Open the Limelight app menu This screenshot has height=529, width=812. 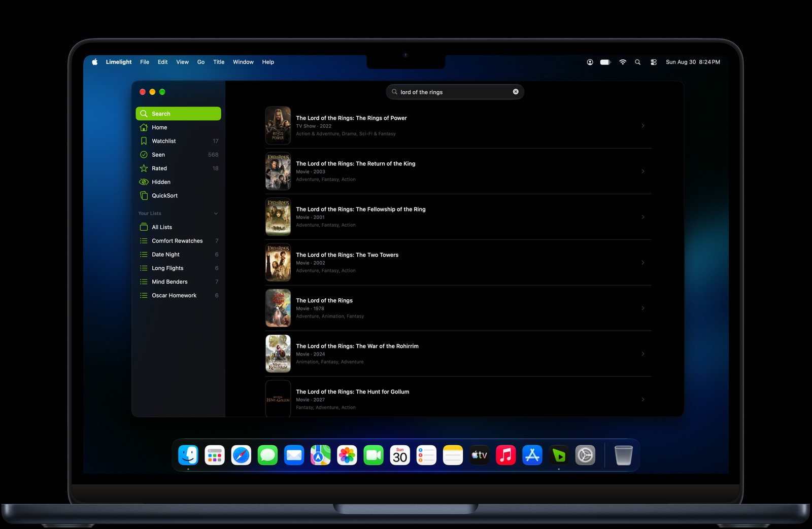(119, 62)
